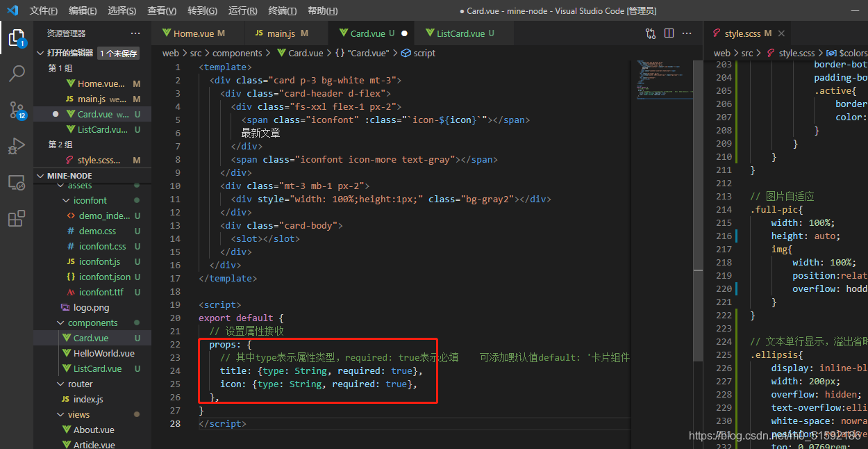Click the Open Changes compare icon

tap(651, 33)
